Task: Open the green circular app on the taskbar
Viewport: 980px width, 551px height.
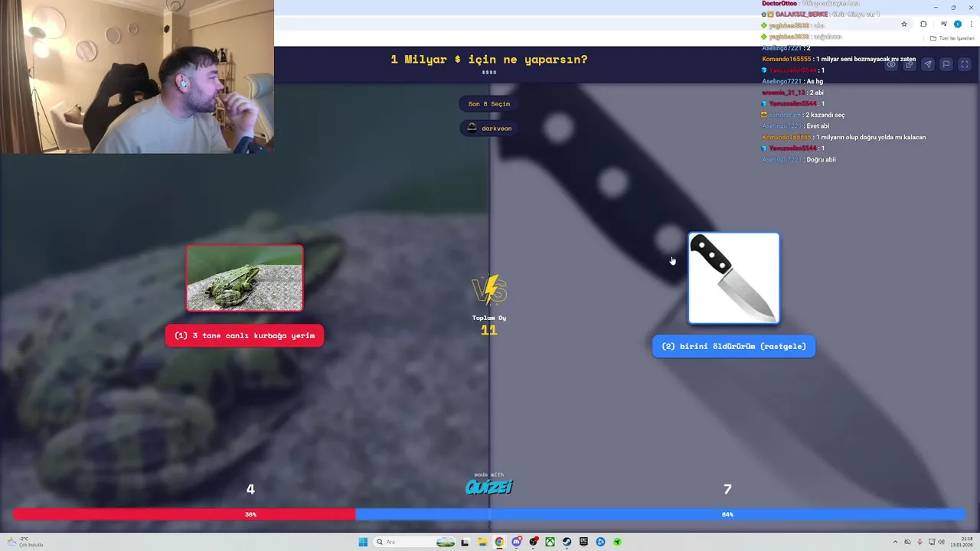Action: pos(617,542)
